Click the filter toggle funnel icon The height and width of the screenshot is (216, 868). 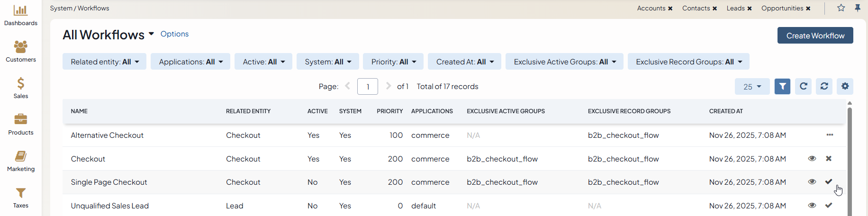pos(782,87)
